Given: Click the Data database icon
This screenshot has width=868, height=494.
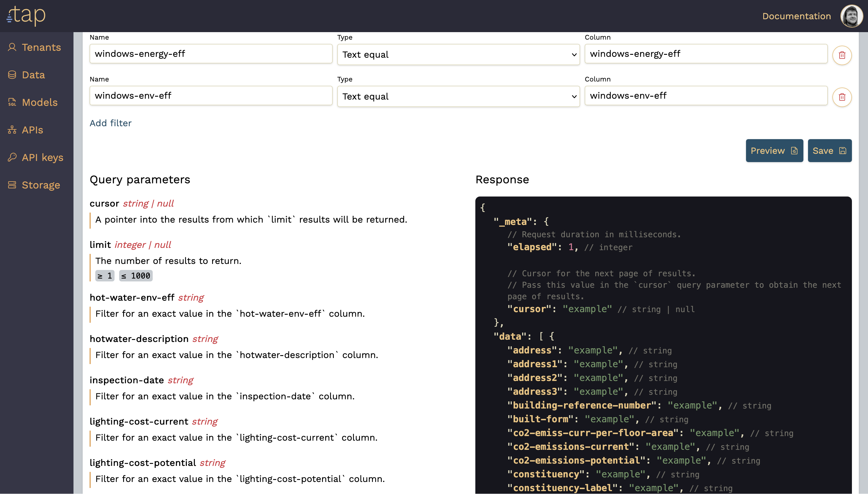Looking at the screenshot, I should pos(12,75).
